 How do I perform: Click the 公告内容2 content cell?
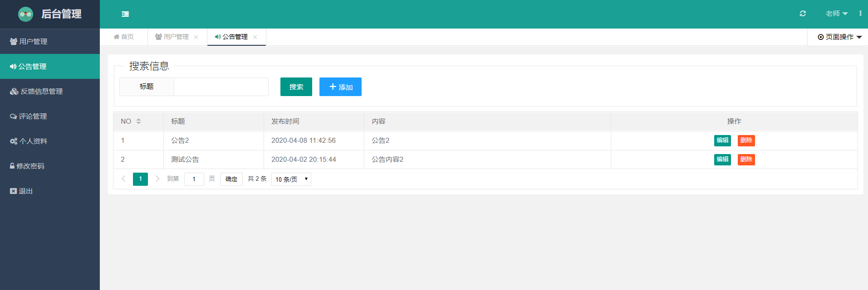(487, 159)
